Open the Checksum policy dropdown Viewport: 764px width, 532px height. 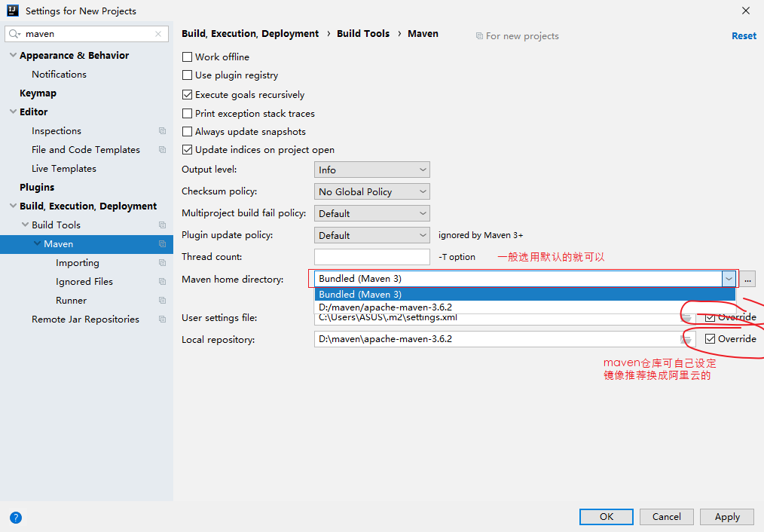click(x=371, y=191)
